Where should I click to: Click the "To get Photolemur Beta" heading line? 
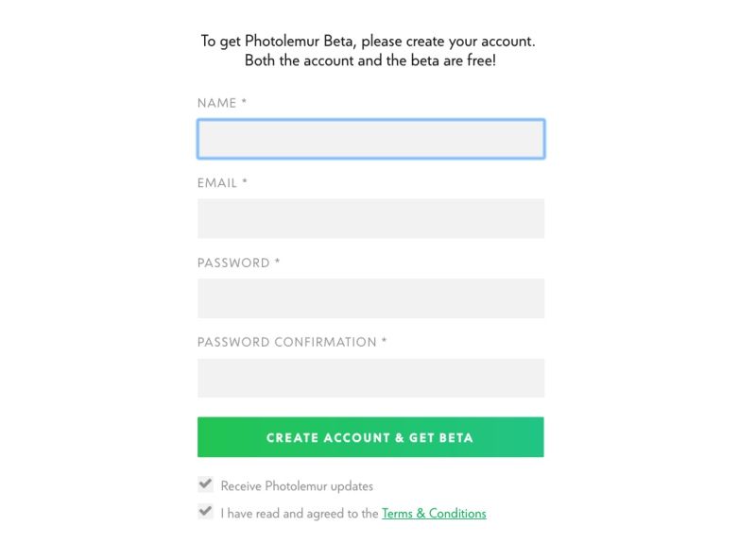pyautogui.click(x=368, y=42)
